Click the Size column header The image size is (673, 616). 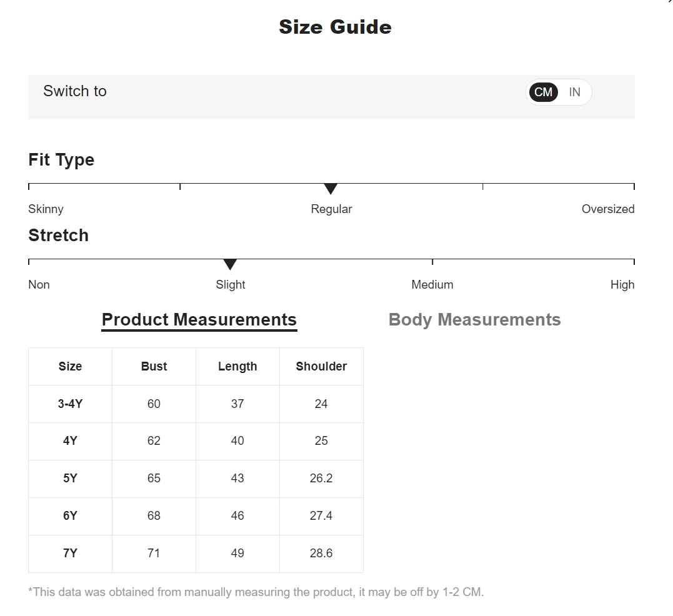71,366
